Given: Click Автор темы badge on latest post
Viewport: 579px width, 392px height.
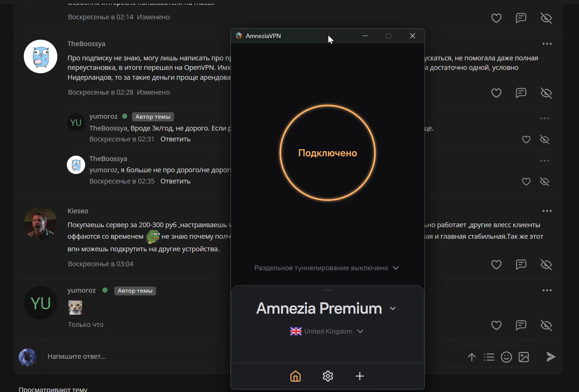Looking at the screenshot, I should click(135, 291).
